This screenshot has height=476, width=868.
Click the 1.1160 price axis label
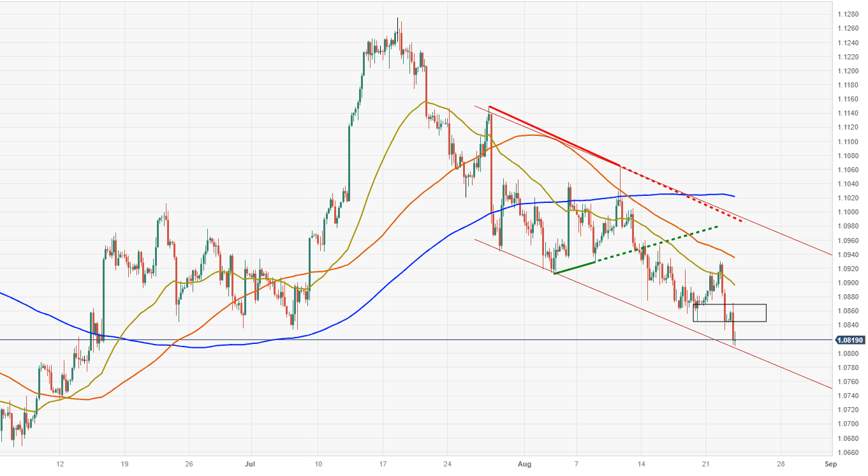[849, 99]
